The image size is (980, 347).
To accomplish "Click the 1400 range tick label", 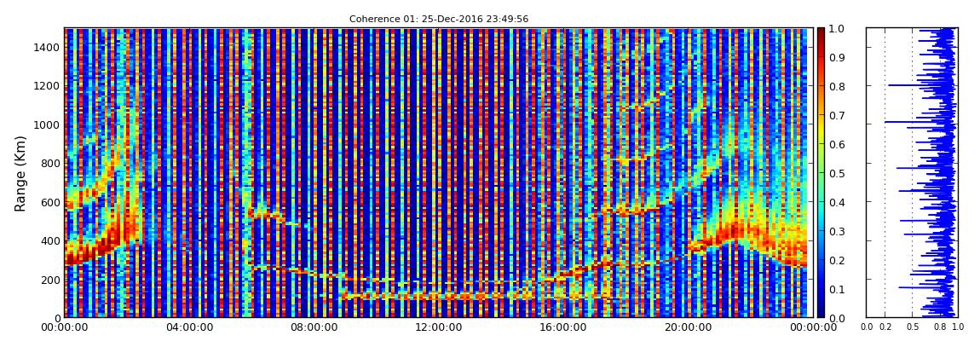I will [x=46, y=47].
